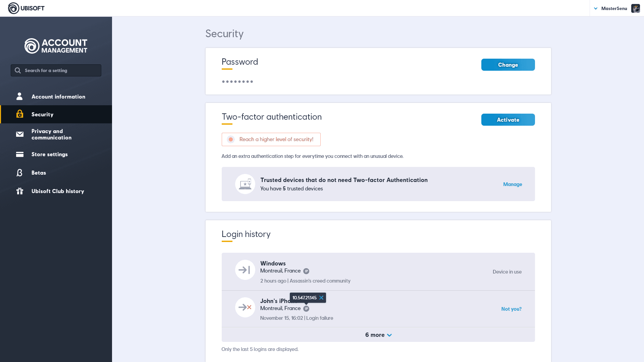Image resolution: width=644 pixels, height=362 pixels.
Task: Click the trusted devices IP tooltip dismiss X
Action: pos(322,297)
